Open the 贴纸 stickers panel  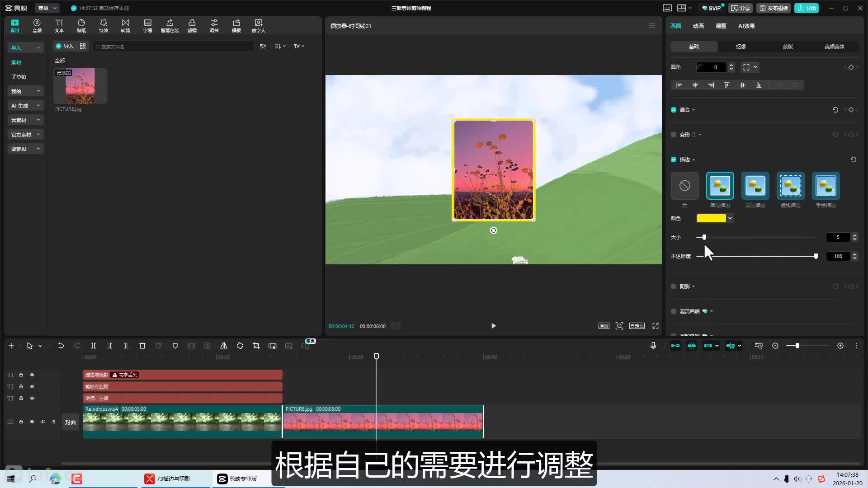tap(81, 26)
